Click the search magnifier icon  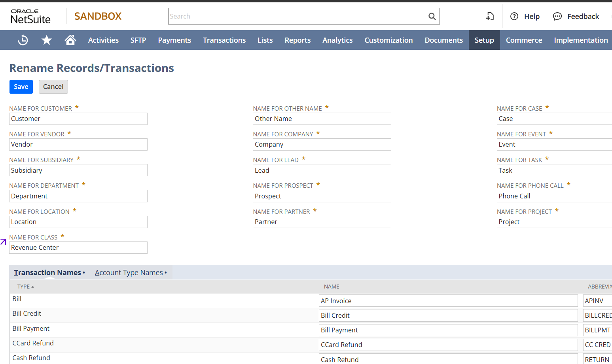432,16
